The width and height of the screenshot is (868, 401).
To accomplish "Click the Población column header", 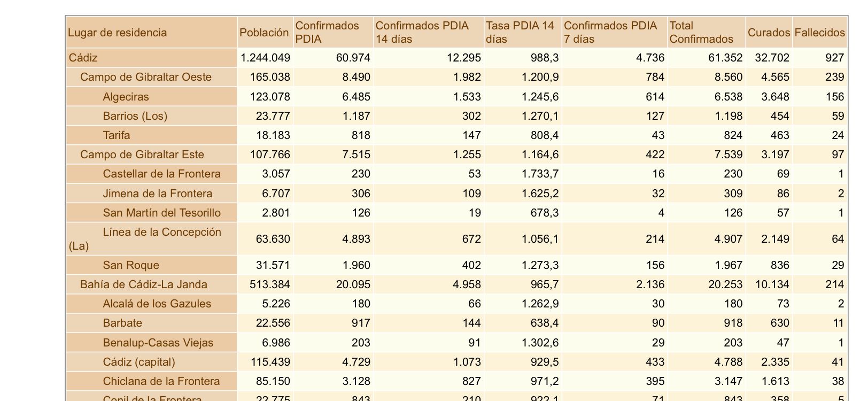I will [264, 33].
